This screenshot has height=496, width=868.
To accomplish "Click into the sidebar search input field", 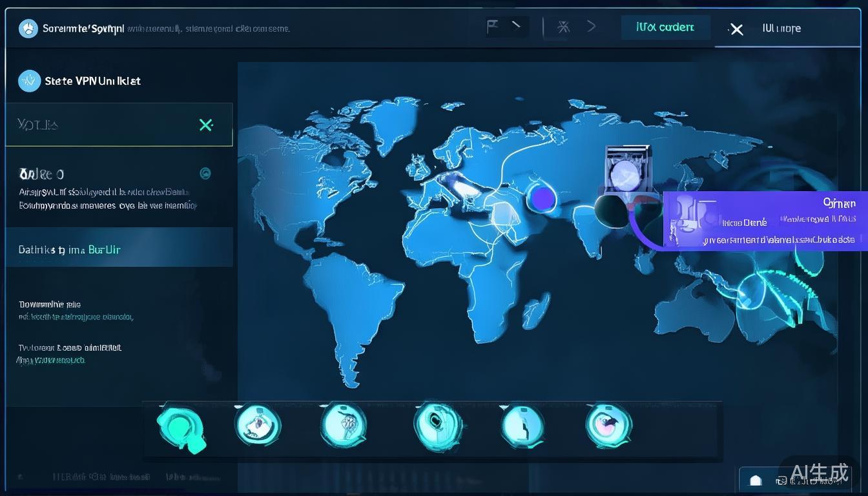I will (x=97, y=125).
